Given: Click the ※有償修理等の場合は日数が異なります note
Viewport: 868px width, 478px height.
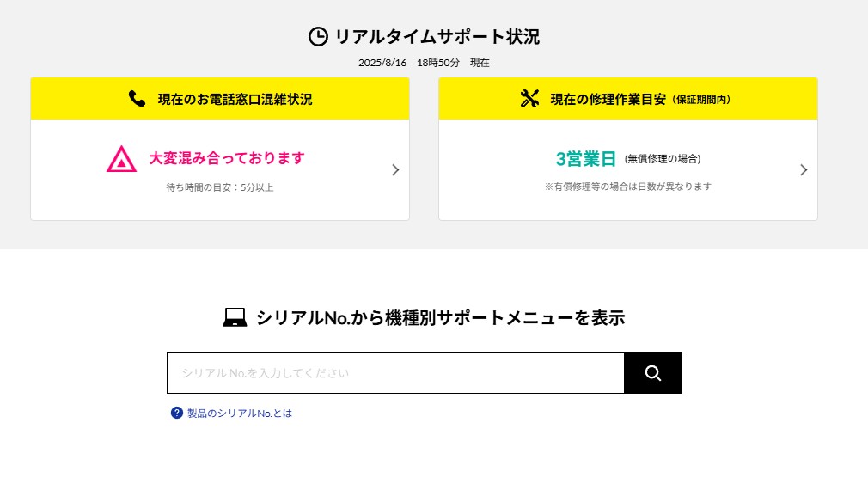Looking at the screenshot, I should 627,187.
